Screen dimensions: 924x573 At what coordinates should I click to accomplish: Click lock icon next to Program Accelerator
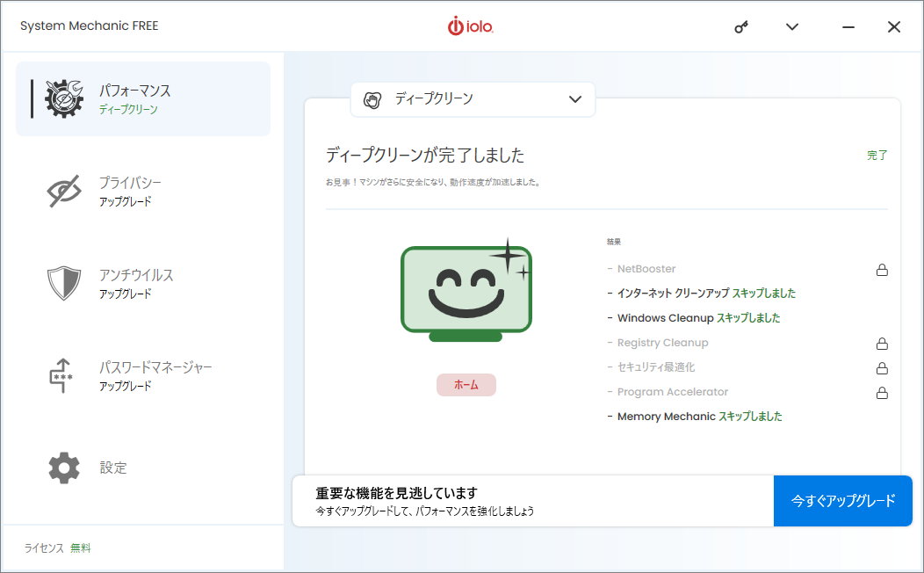pyautogui.click(x=882, y=393)
